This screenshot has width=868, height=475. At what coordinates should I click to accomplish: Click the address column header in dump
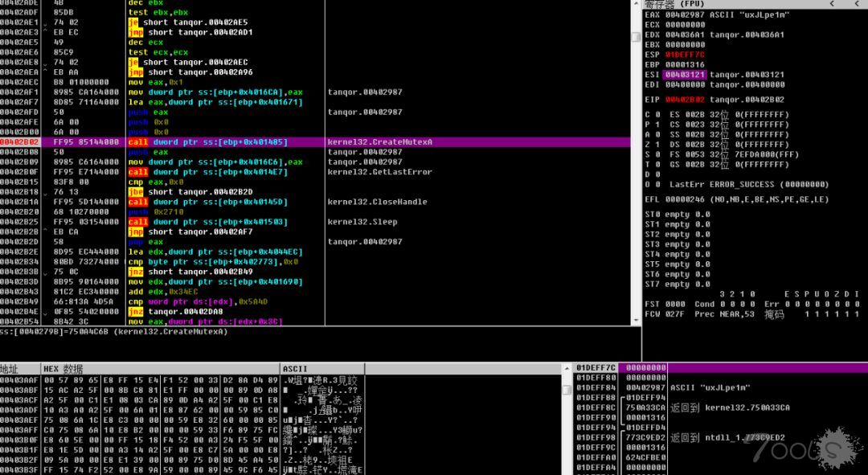point(10,368)
